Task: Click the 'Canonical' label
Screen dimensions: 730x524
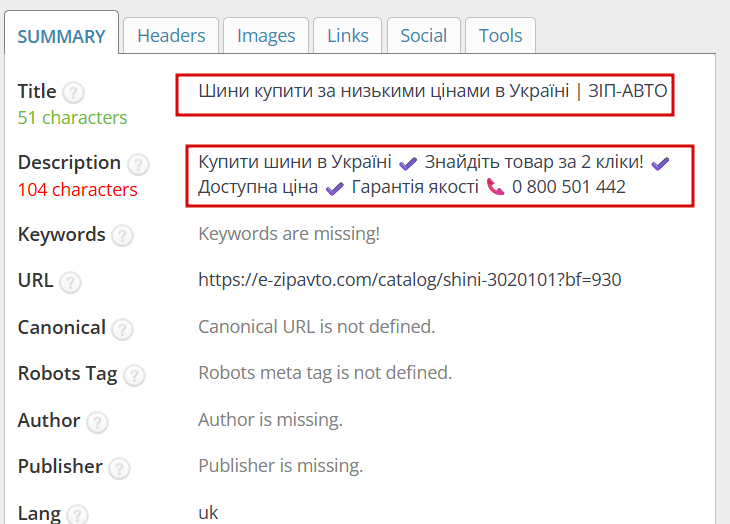Action: [62, 328]
